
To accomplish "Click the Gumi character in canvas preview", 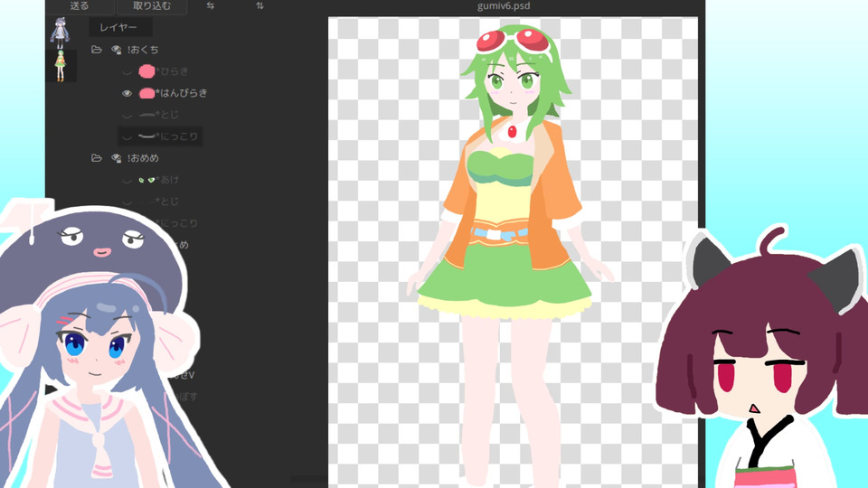I will point(509,255).
